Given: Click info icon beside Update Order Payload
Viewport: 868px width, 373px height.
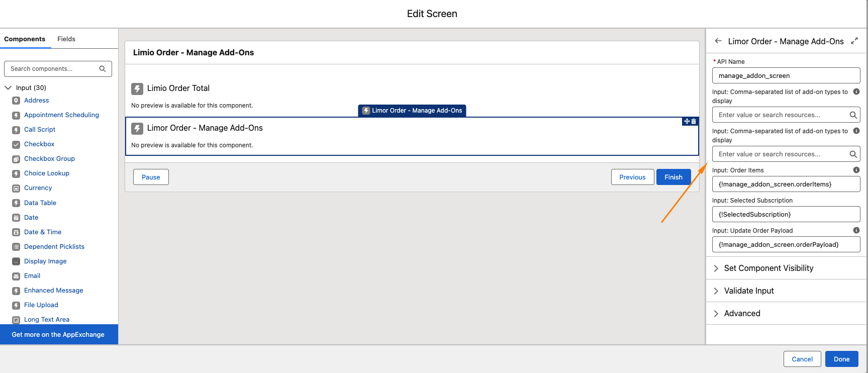Looking at the screenshot, I should point(856,230).
